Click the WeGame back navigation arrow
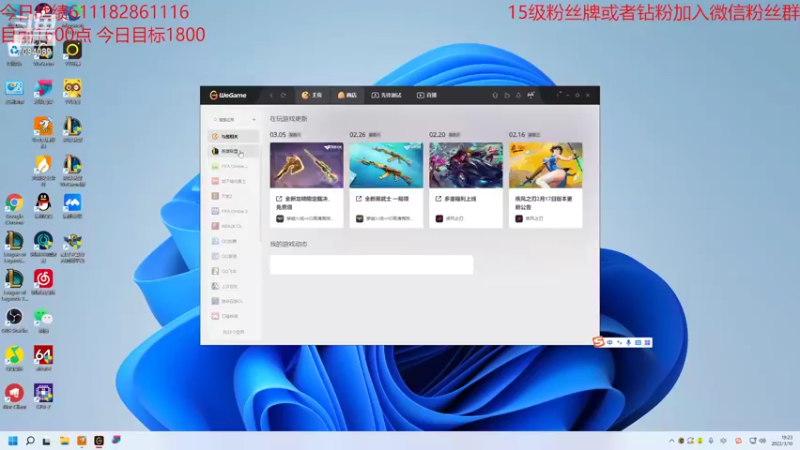The height and width of the screenshot is (450, 800). click(x=271, y=95)
